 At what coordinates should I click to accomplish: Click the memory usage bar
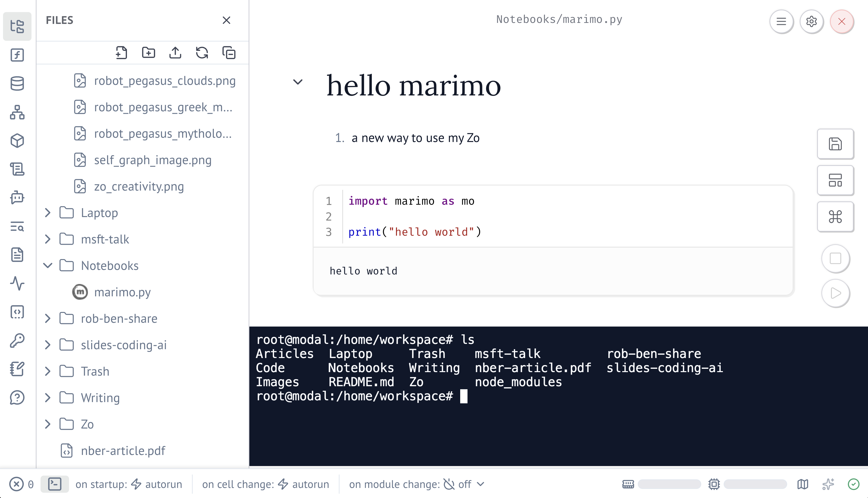point(669,484)
